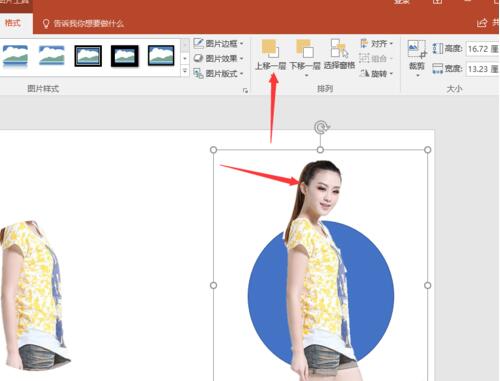500x381 pixels.
Task: Open the 图片版式 dropdown
Action: [219, 73]
